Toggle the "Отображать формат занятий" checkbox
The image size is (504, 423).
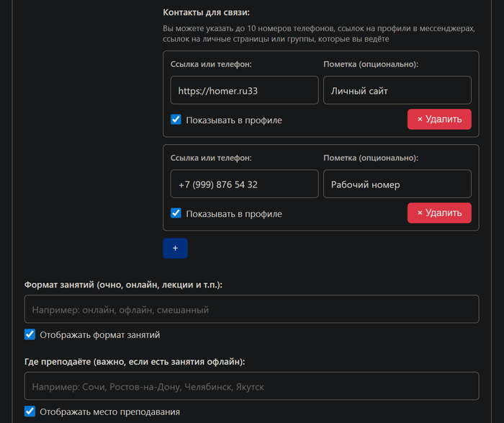point(30,334)
